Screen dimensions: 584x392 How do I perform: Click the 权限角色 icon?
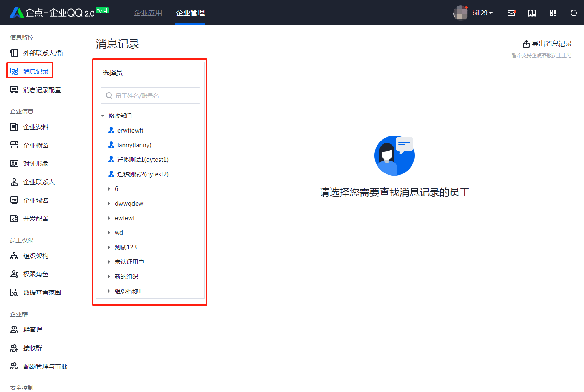pyautogui.click(x=14, y=274)
